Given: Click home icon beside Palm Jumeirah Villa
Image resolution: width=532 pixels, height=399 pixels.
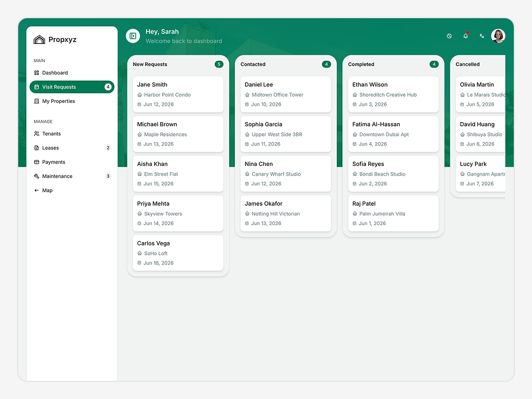Looking at the screenshot, I should (x=355, y=214).
